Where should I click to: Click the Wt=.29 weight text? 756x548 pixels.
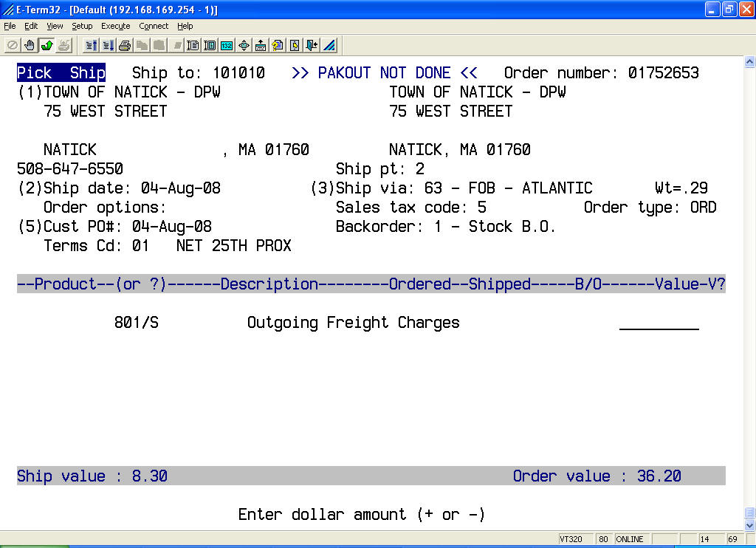[x=681, y=188]
